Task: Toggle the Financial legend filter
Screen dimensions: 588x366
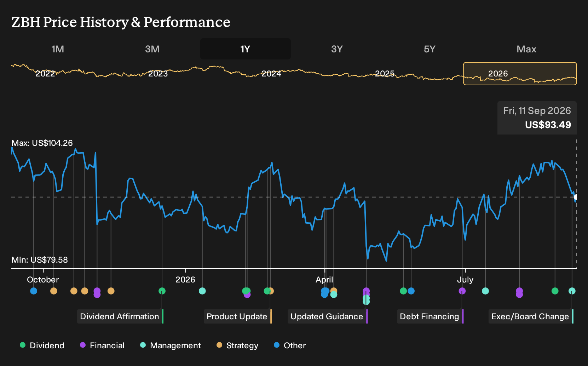Action: [x=102, y=345]
